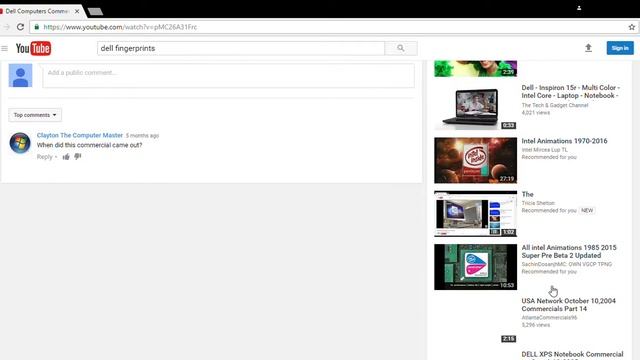Click the upload arrow icon
The height and width of the screenshot is (360, 640).
tap(588, 48)
